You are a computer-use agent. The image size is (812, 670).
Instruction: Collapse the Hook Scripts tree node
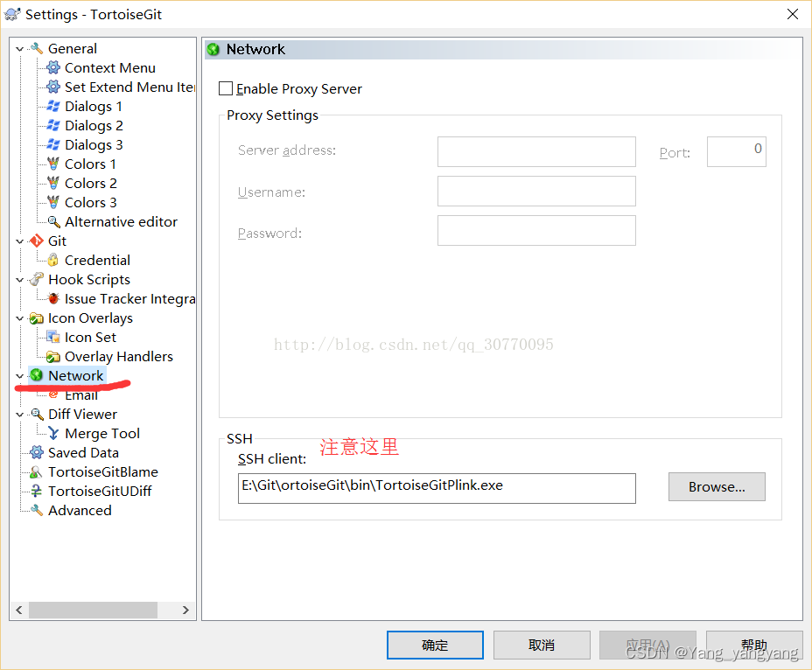pyautogui.click(x=19, y=280)
